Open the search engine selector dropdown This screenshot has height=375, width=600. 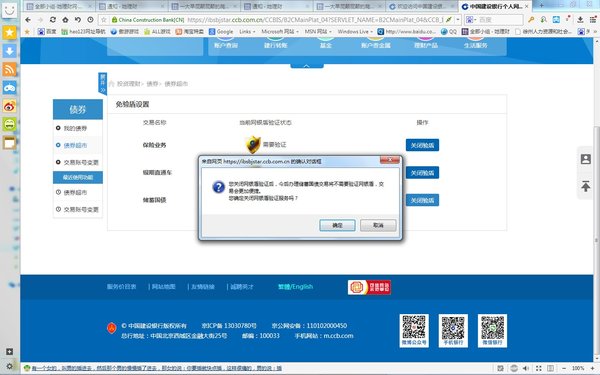click(x=471, y=20)
